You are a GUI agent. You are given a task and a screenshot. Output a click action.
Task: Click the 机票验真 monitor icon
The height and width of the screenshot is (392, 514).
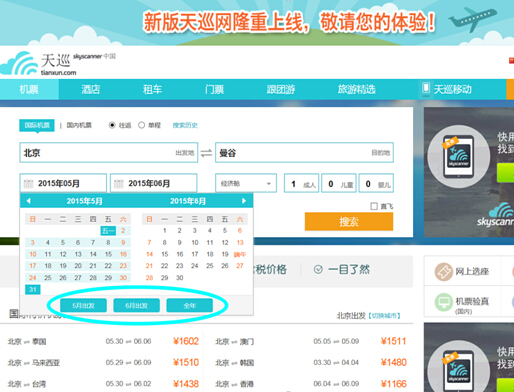[x=444, y=302]
